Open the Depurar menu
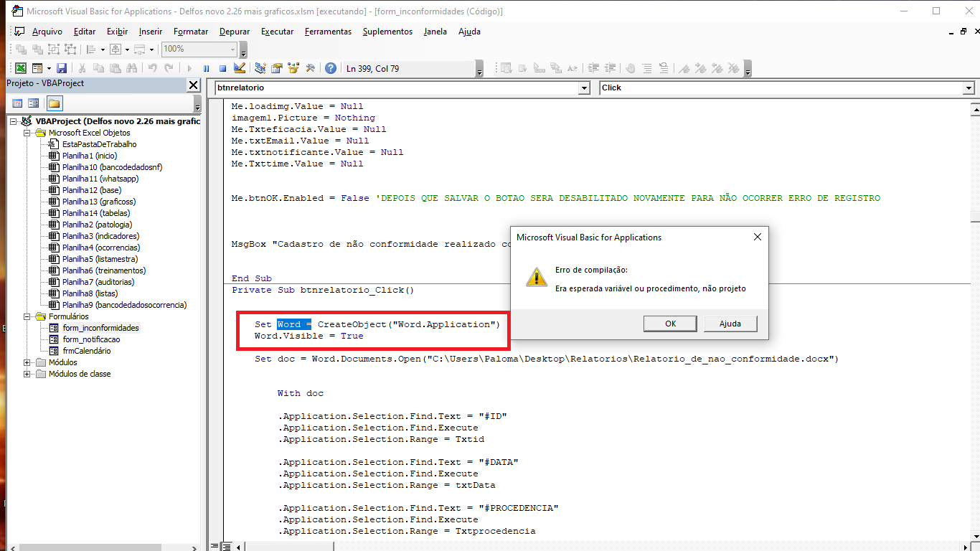This screenshot has width=980, height=551. (x=235, y=32)
